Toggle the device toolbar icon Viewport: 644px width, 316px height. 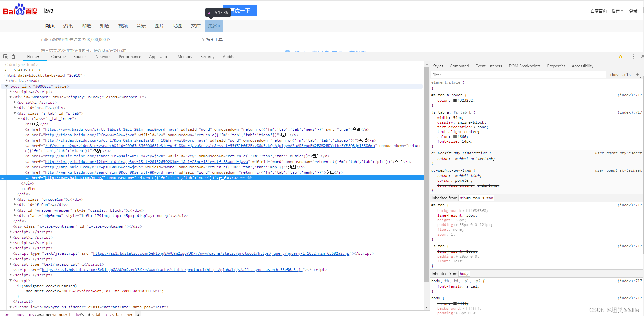[15, 57]
